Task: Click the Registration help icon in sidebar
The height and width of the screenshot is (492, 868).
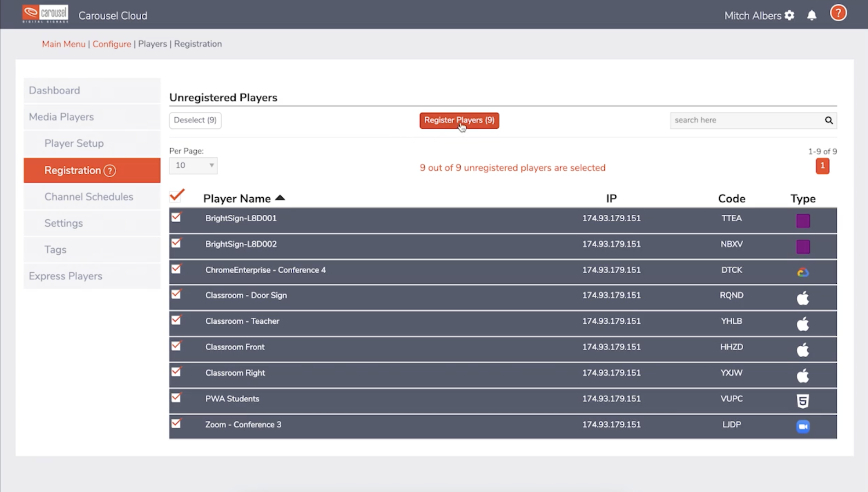Action: click(110, 171)
